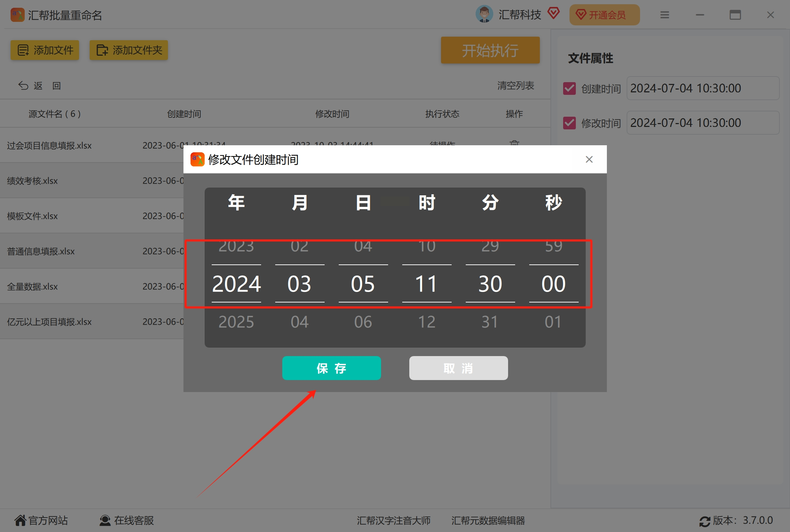Viewport: 790px width, 532px height.
Task: Close the 修改文件创建时间 dialog
Action: pos(589,159)
